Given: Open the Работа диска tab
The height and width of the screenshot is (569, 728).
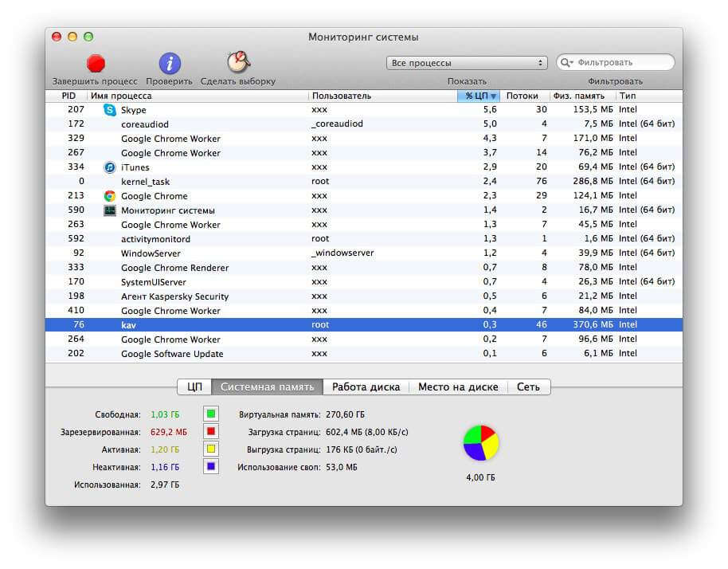Looking at the screenshot, I should click(x=366, y=387).
